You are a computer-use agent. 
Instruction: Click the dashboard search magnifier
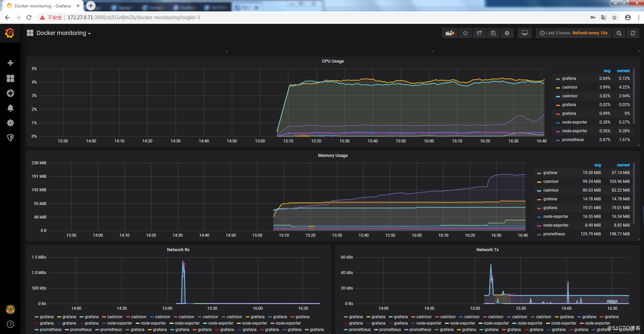[x=619, y=33]
